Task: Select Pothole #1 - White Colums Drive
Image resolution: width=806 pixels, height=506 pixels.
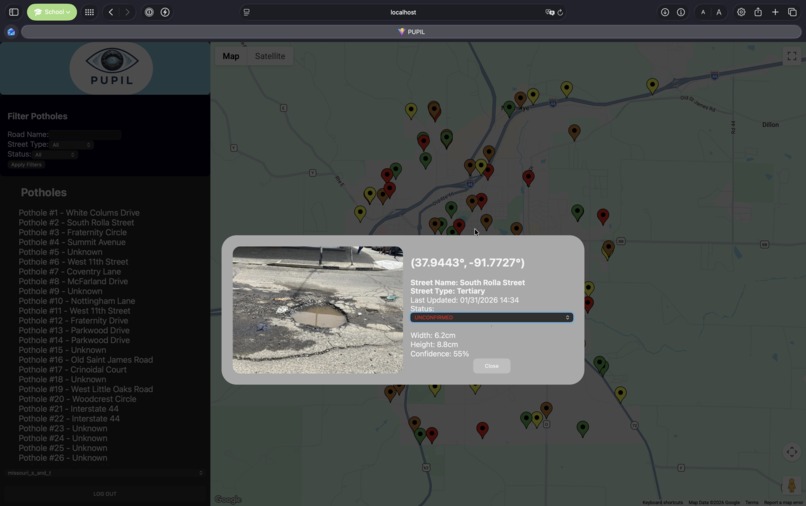Action: pos(79,213)
